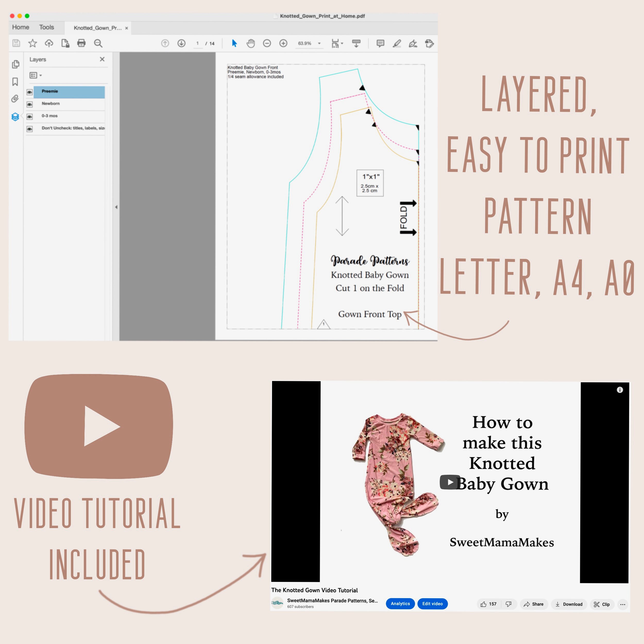Click the Layers sidebar icon

(x=15, y=117)
